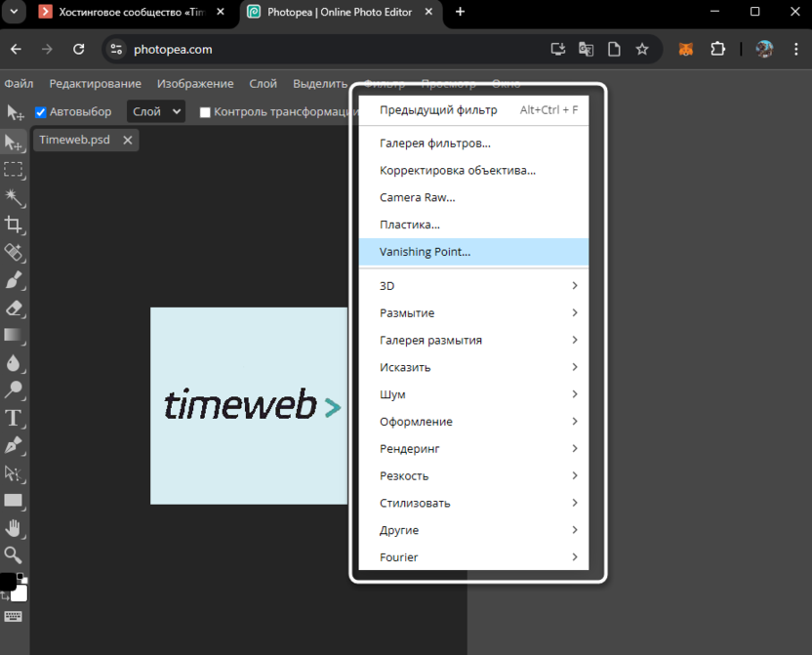Image resolution: width=812 pixels, height=655 pixels.
Task: Select the Brush tool
Action: pos(14,280)
